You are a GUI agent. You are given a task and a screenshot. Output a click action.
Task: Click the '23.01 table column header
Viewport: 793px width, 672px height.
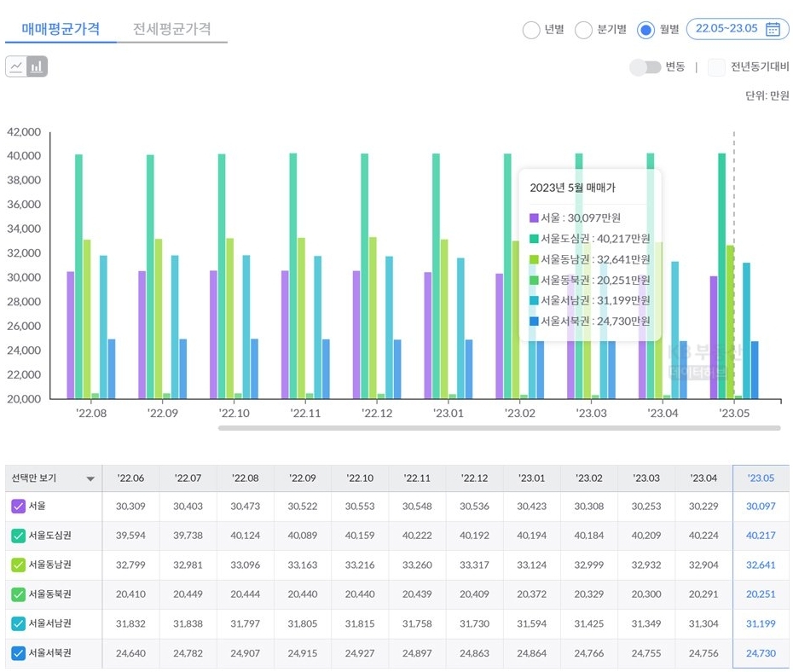pyautogui.click(x=531, y=478)
